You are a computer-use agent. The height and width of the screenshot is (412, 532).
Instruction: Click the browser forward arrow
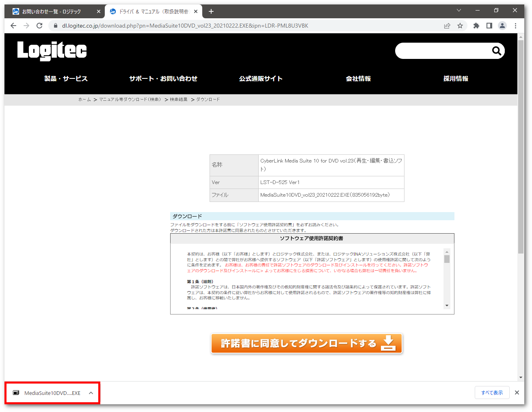click(26, 26)
